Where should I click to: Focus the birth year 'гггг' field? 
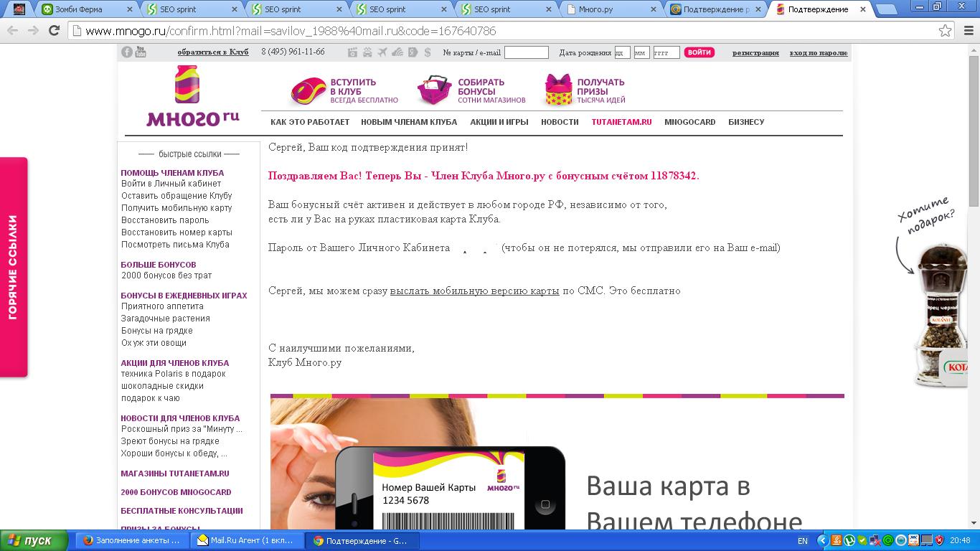pos(666,52)
